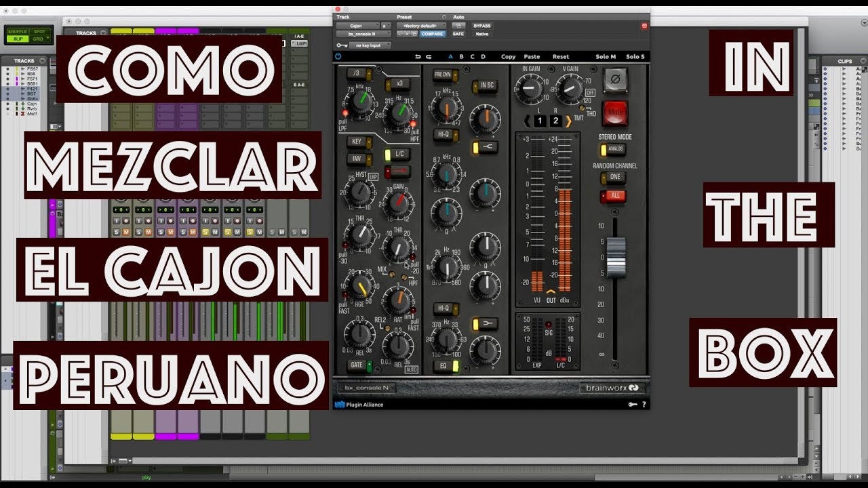The height and width of the screenshot is (488, 868).
Task: Select settings bank C
Action: [x=473, y=56]
